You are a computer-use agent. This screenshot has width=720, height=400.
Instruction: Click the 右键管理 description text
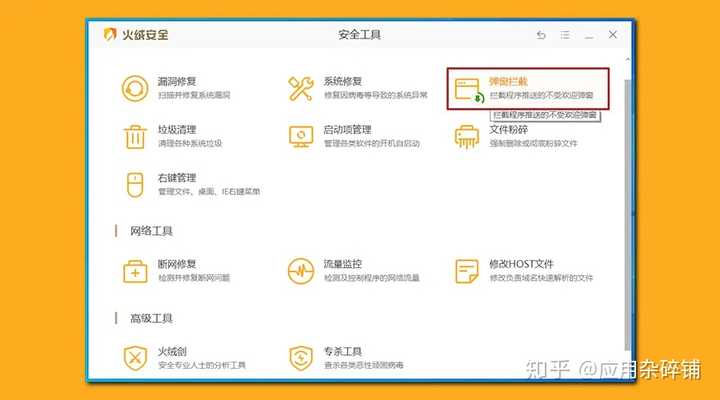[209, 192]
